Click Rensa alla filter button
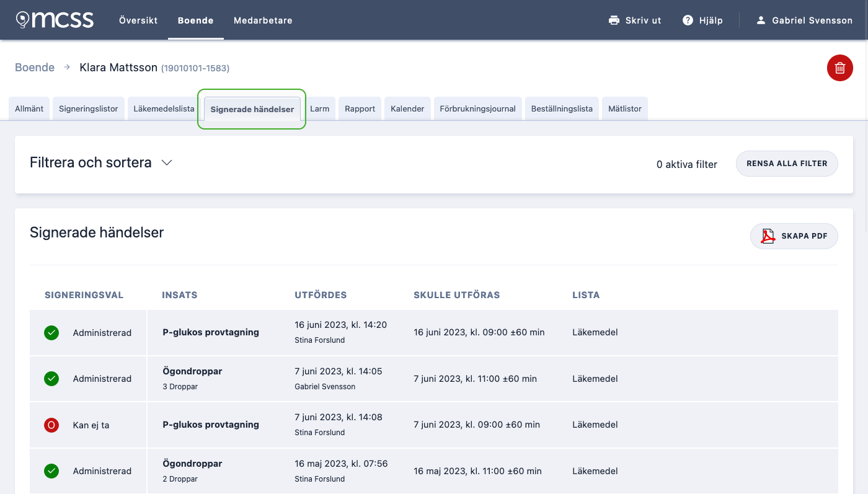 pyautogui.click(x=787, y=164)
